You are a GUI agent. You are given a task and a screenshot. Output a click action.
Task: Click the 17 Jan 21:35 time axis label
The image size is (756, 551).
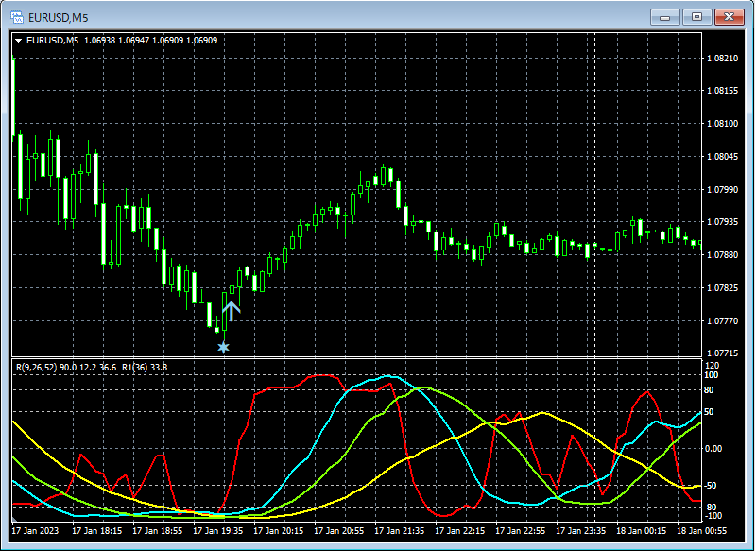(400, 531)
